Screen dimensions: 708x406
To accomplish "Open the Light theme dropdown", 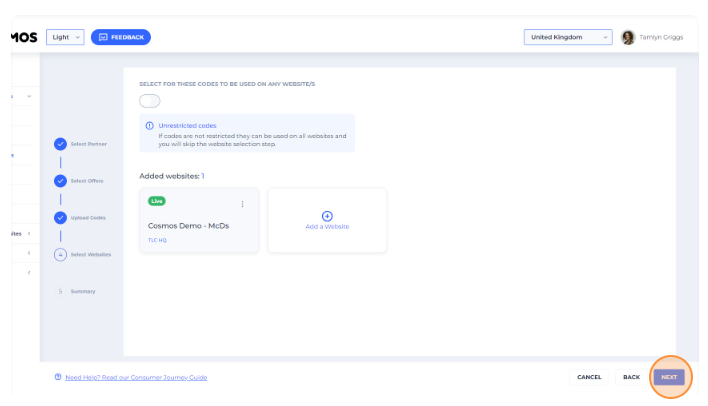I will 65,37.
